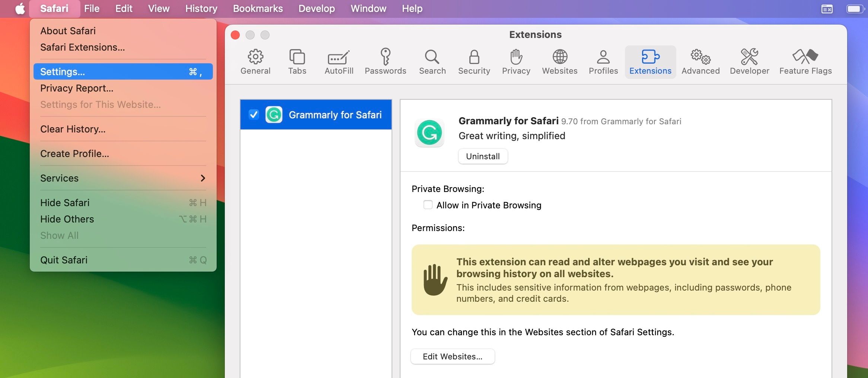Open the Edit Websites dialog
The width and height of the screenshot is (868, 378).
point(453,356)
